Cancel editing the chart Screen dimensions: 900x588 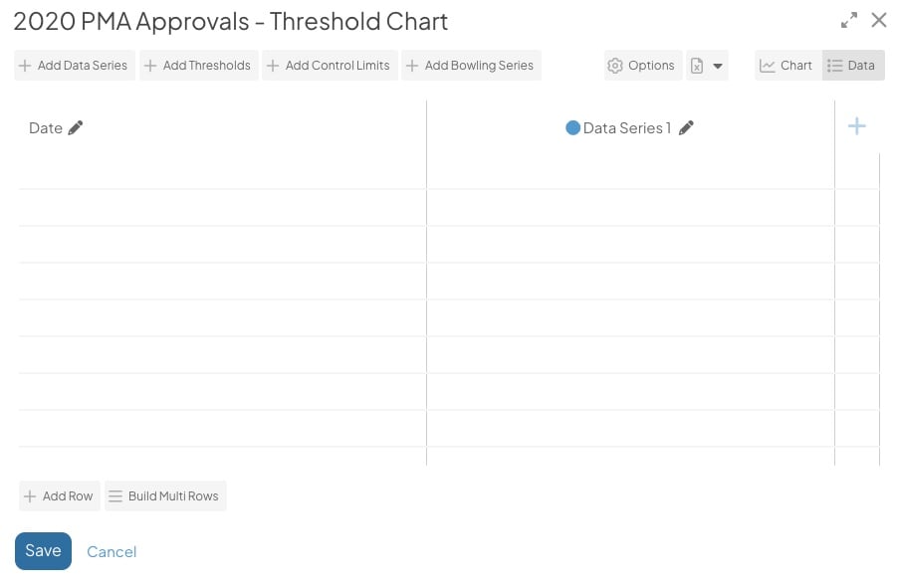coord(112,551)
